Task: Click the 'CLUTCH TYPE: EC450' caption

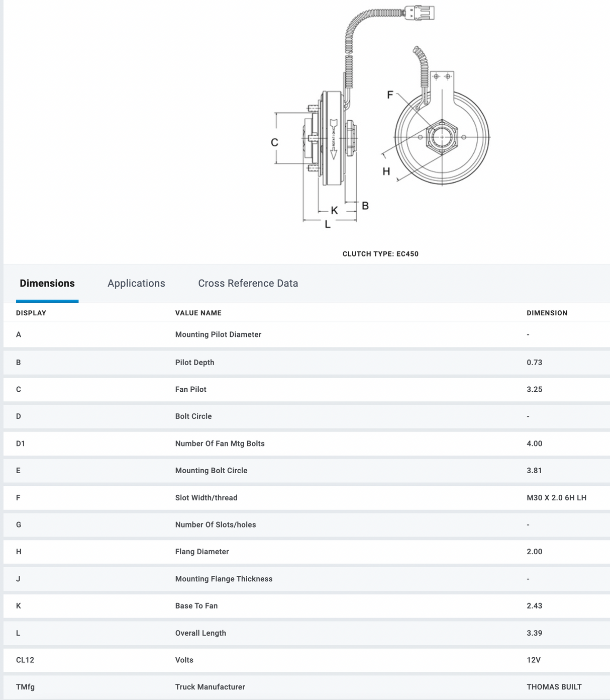Action: (x=380, y=254)
